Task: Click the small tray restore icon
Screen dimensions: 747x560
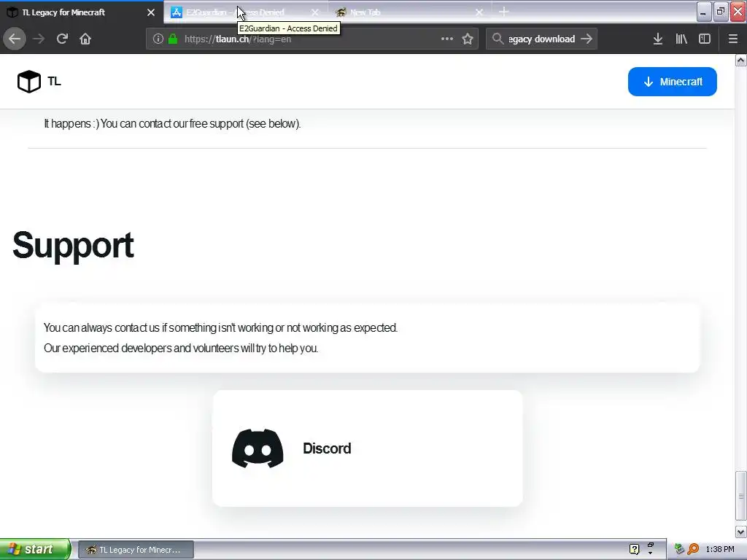Action: pos(651,545)
